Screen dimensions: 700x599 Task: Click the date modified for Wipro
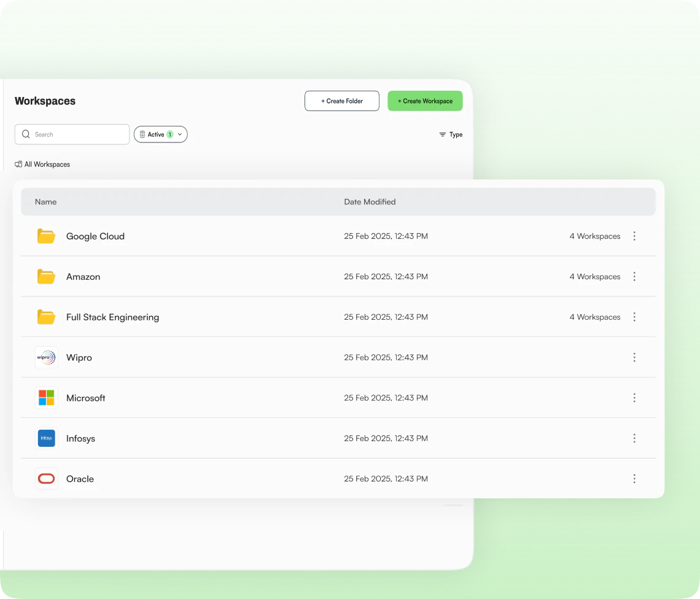click(x=386, y=358)
